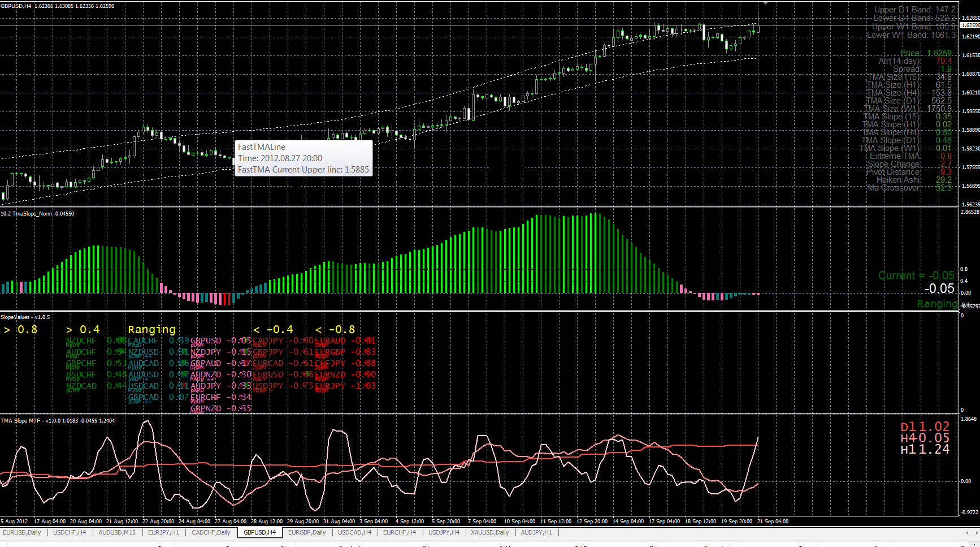Switch to the USDJPY,H4 chart tab

(x=444, y=532)
